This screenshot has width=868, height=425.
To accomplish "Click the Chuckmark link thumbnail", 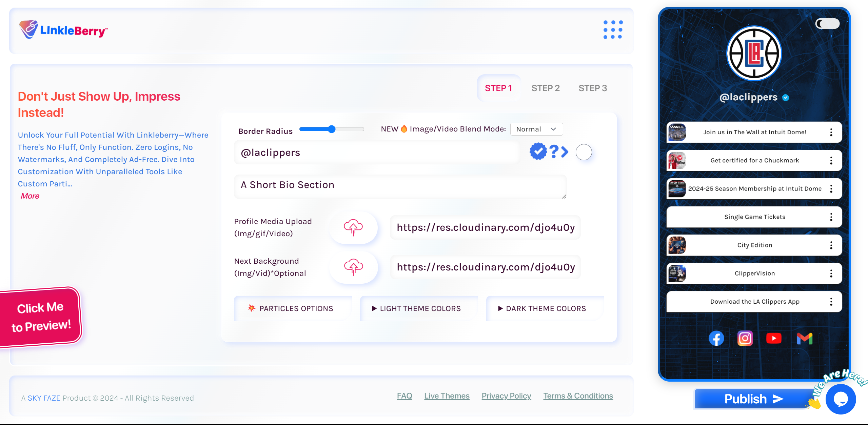I will pyautogui.click(x=677, y=160).
